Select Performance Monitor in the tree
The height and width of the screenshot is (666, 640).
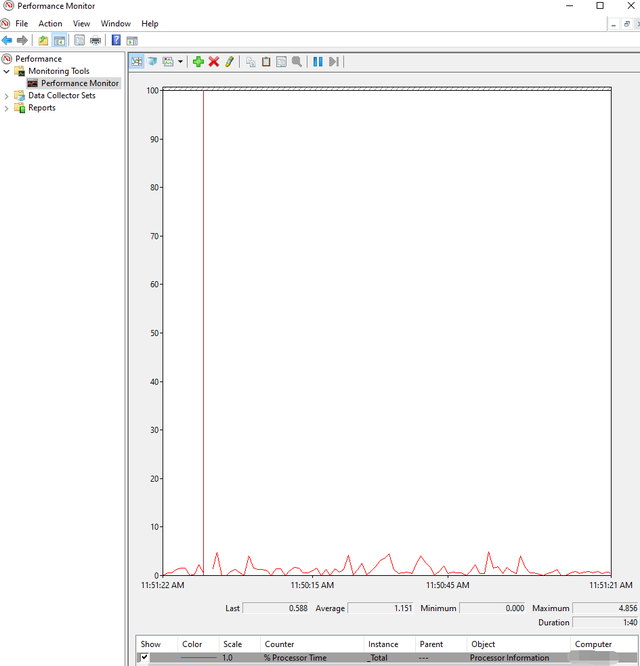pyautogui.click(x=79, y=83)
